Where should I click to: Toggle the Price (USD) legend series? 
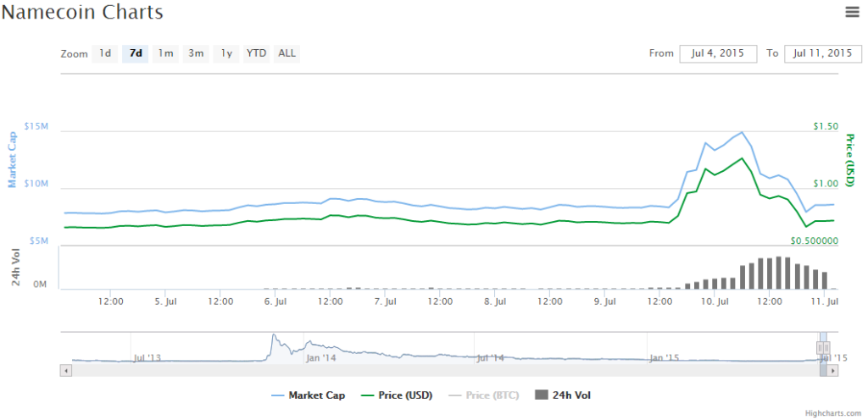pos(397,395)
